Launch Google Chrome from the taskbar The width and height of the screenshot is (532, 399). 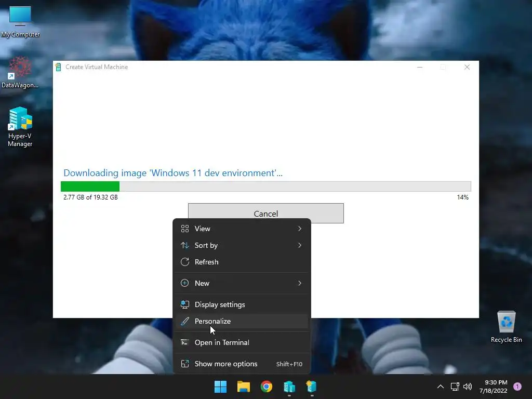click(267, 387)
